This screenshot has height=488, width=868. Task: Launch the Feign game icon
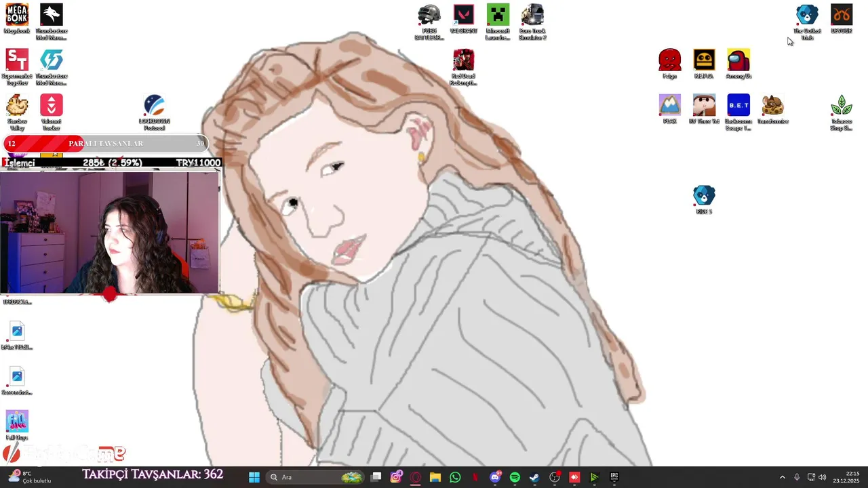pos(669,64)
